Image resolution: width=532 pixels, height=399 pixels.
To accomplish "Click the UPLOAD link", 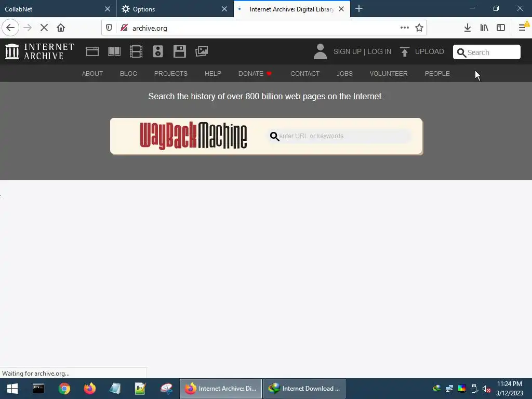I will pyautogui.click(x=430, y=51).
